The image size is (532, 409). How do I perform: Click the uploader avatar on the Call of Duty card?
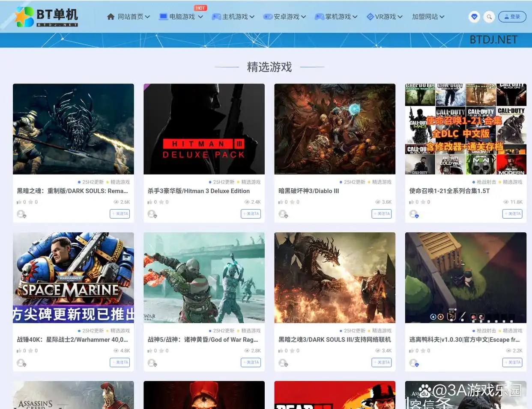[x=413, y=213]
